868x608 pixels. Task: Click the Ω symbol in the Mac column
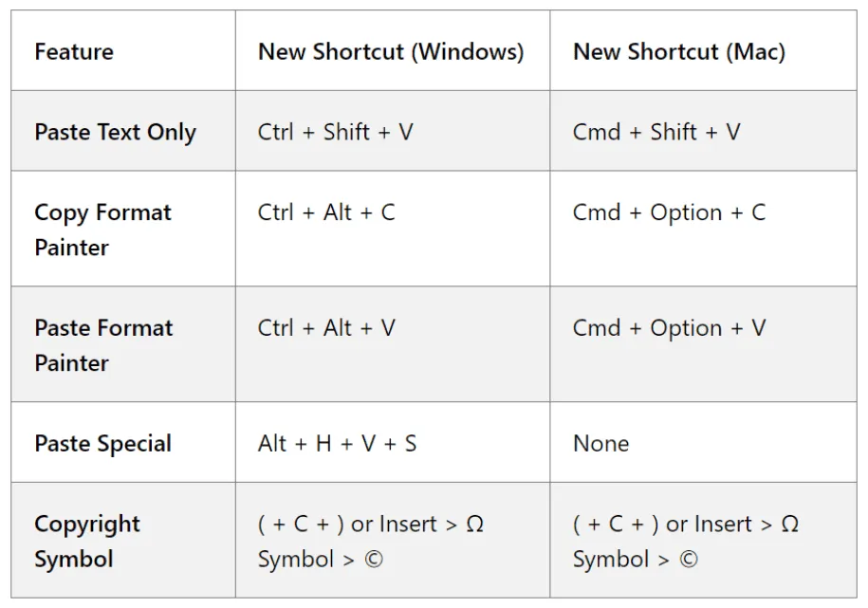pyautogui.click(x=789, y=524)
